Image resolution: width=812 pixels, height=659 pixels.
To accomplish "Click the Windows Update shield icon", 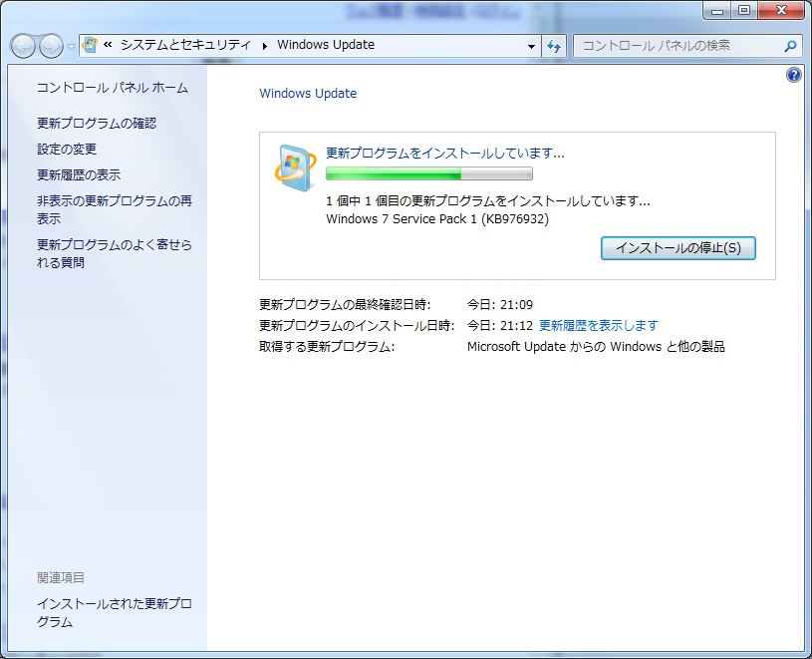I will coord(295,167).
